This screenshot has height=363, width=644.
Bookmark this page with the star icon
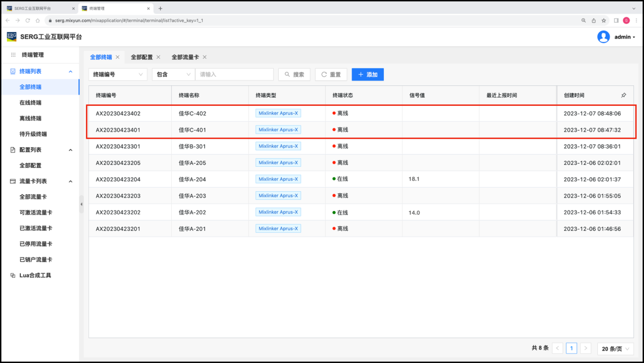pos(604,20)
